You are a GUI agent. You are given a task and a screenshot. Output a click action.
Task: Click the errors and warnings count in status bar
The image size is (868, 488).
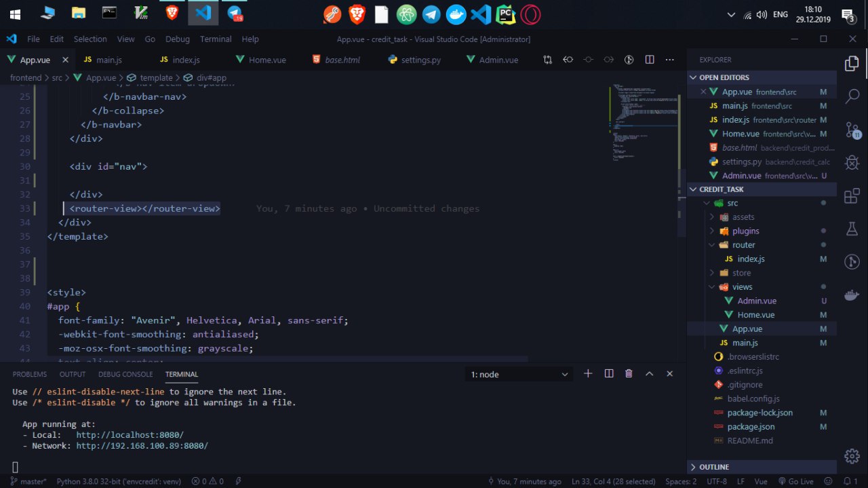tap(208, 481)
